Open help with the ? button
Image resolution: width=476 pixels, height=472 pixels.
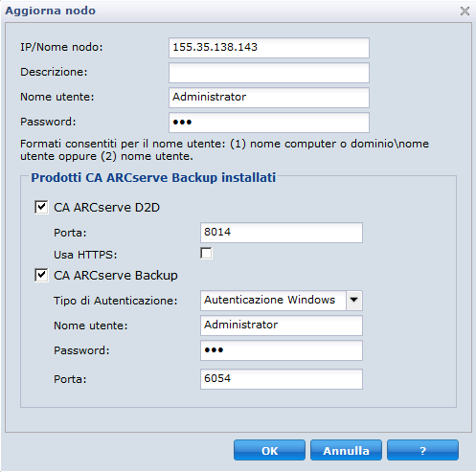pos(422,450)
